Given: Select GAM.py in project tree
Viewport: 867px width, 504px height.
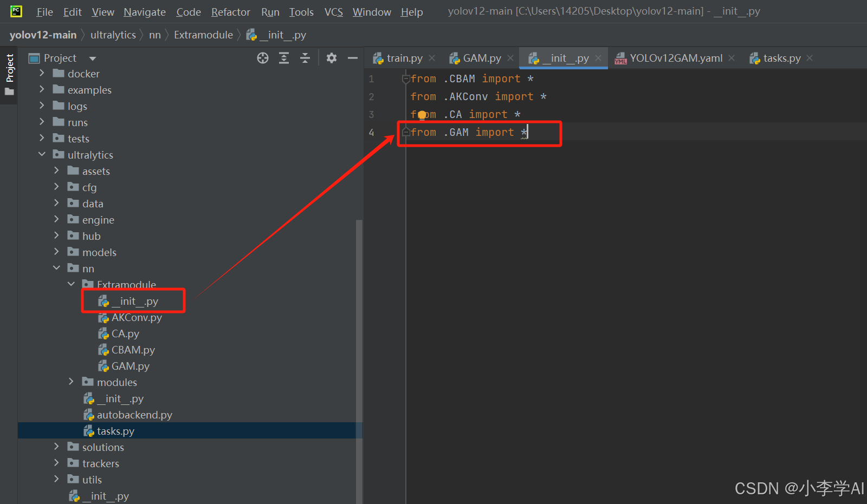Looking at the screenshot, I should [124, 366].
